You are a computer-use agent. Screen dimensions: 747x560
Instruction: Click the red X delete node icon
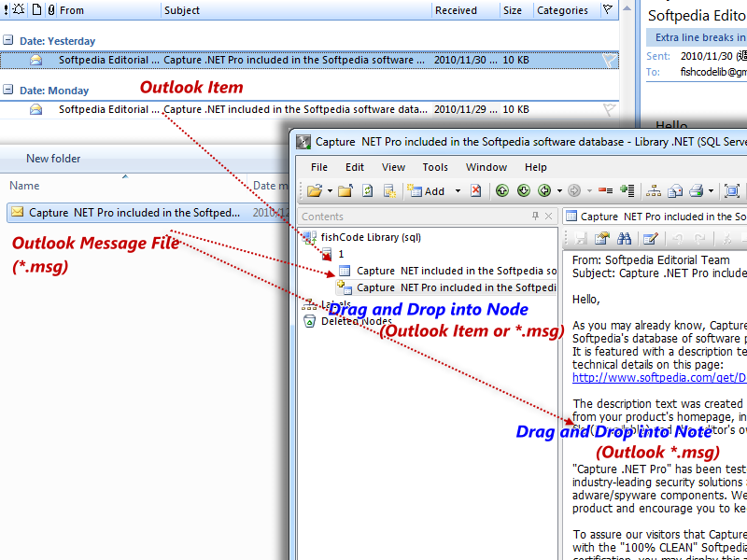pyautogui.click(x=475, y=191)
